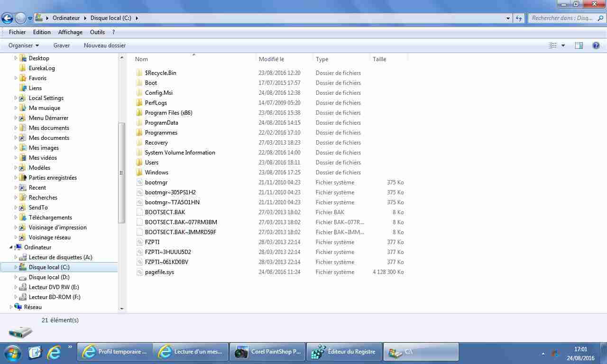Image resolution: width=607 pixels, height=364 pixels.
Task: Click the Graver toolbar button
Action: point(62,45)
